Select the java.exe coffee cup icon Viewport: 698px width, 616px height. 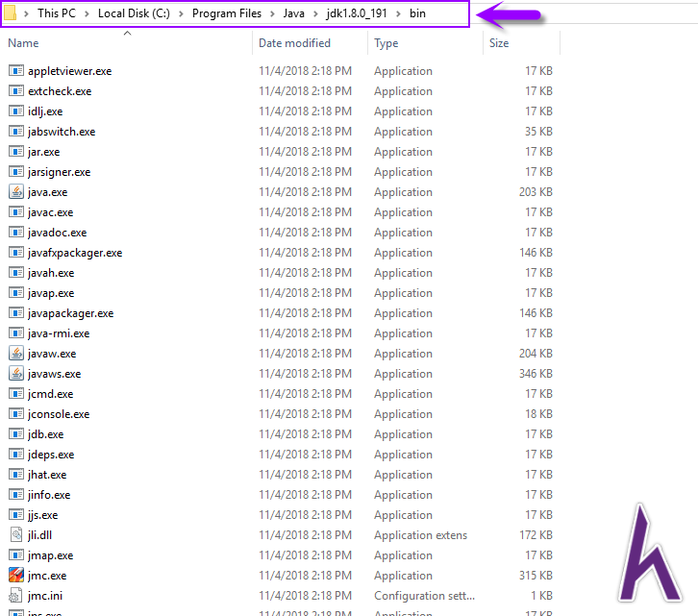coord(16,192)
